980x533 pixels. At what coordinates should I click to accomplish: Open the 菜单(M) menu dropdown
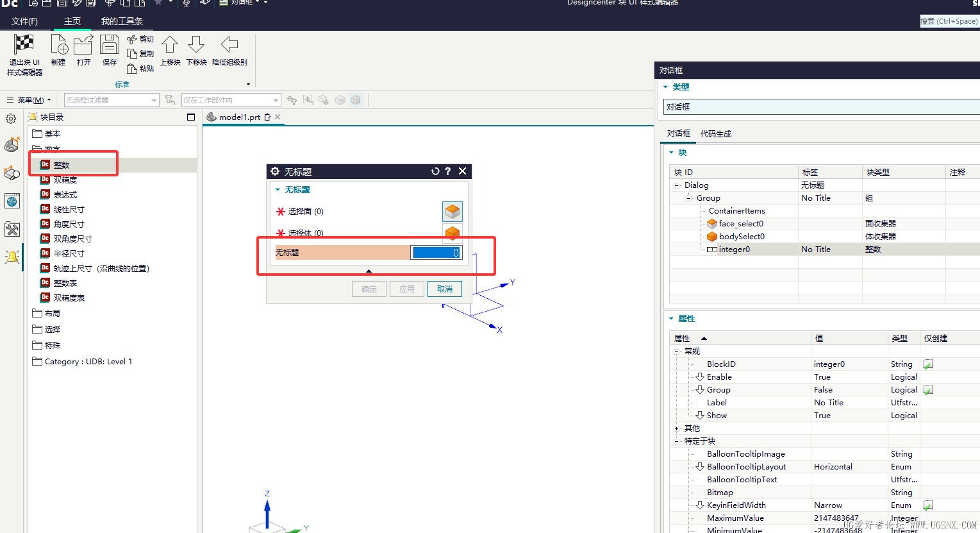click(x=29, y=100)
